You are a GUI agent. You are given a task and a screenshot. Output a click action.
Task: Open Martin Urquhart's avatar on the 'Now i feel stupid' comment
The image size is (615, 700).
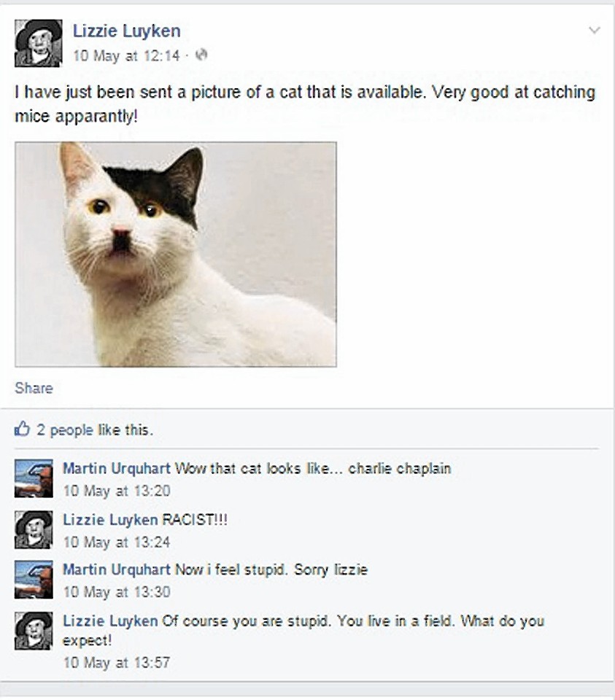(34, 580)
